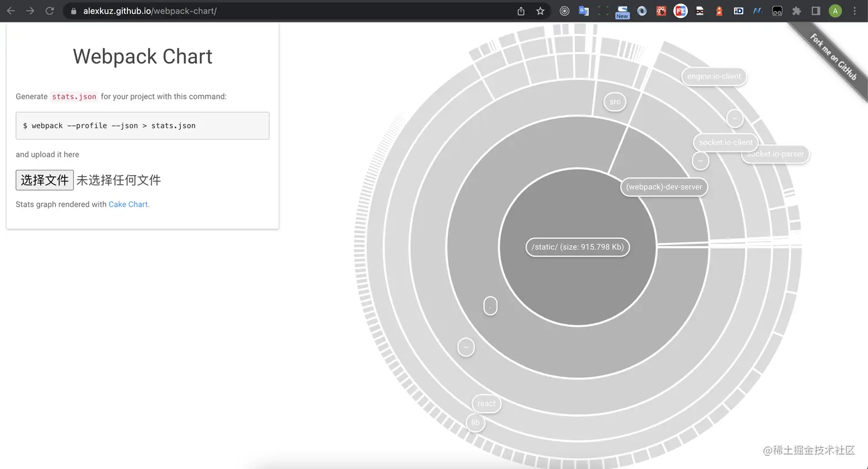Select the dot-labeled chart segment

(x=490, y=306)
